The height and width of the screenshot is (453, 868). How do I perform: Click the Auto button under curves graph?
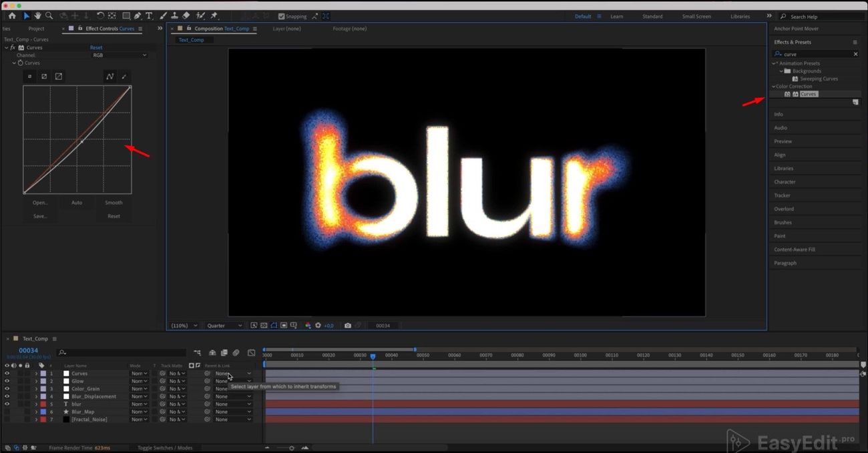[77, 202]
